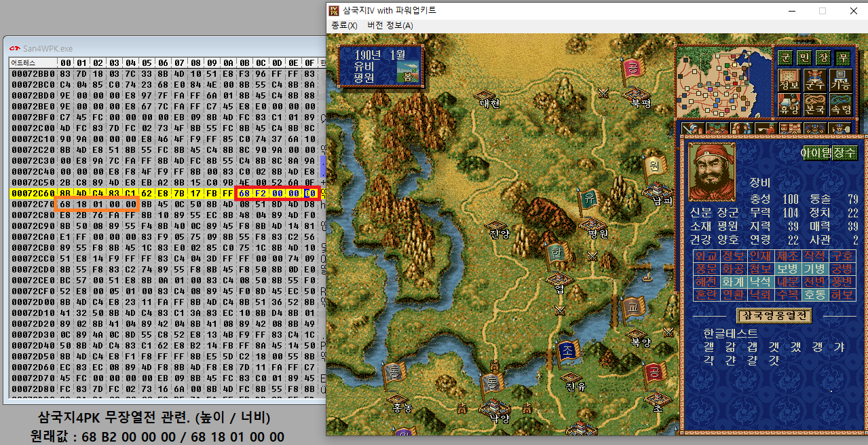This screenshot has width=868, height=445.
Task: Click address 00072BB0 in hex editor
Action: [32, 73]
